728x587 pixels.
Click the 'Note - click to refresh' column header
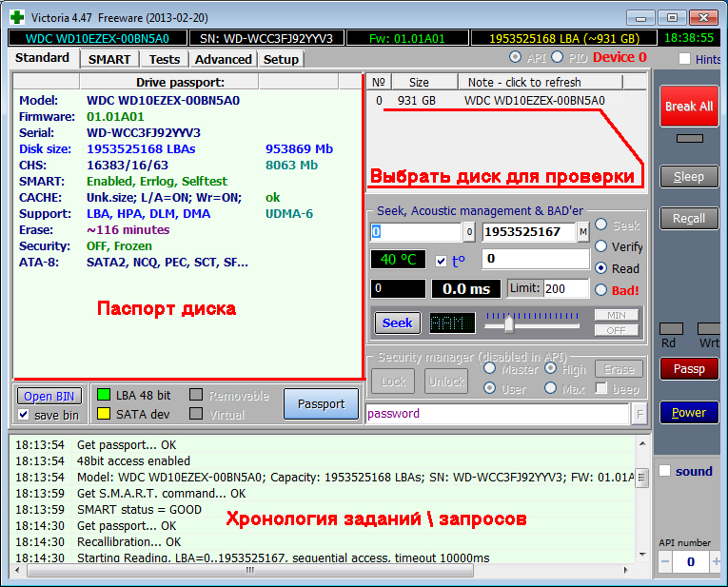(541, 82)
